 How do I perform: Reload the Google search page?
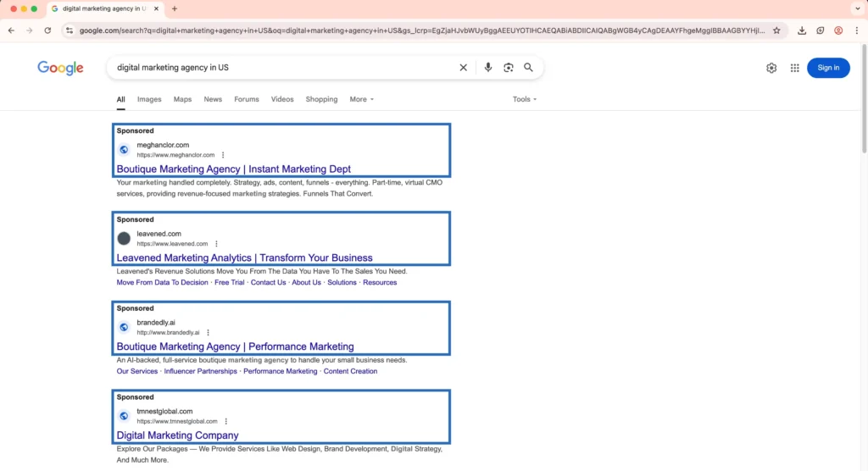tap(47, 30)
